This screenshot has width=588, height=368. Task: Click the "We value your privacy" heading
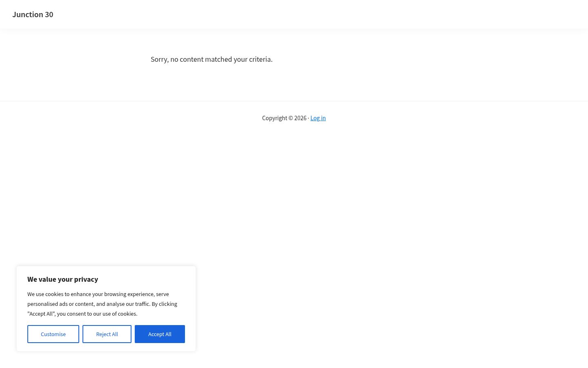63,279
